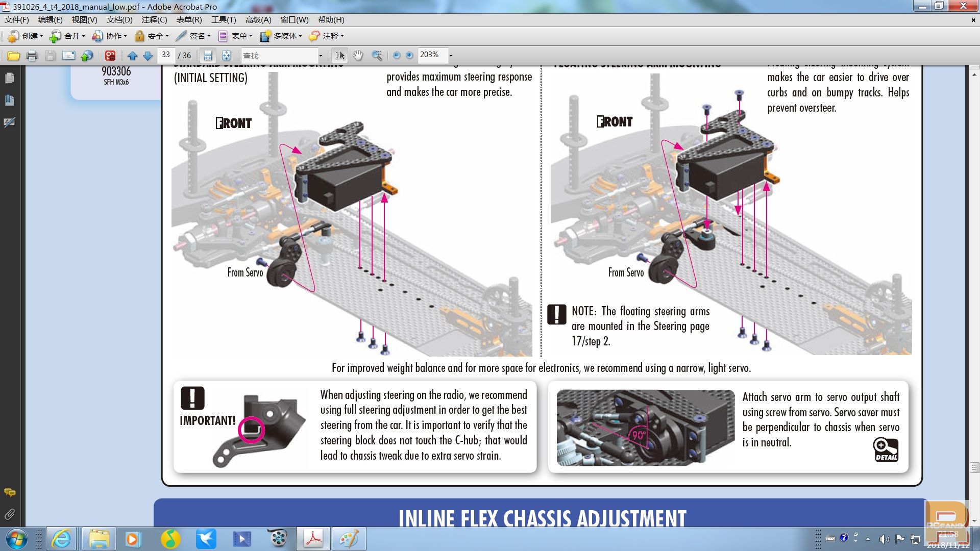Viewport: 980px width, 551px height.
Task: Open the 注释(C) menu
Action: tap(155, 20)
